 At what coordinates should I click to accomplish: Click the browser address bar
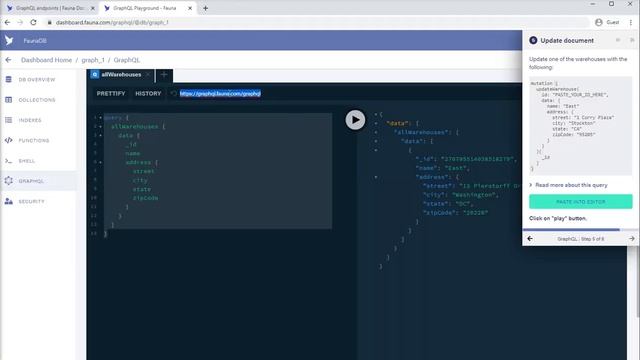(x=315, y=22)
